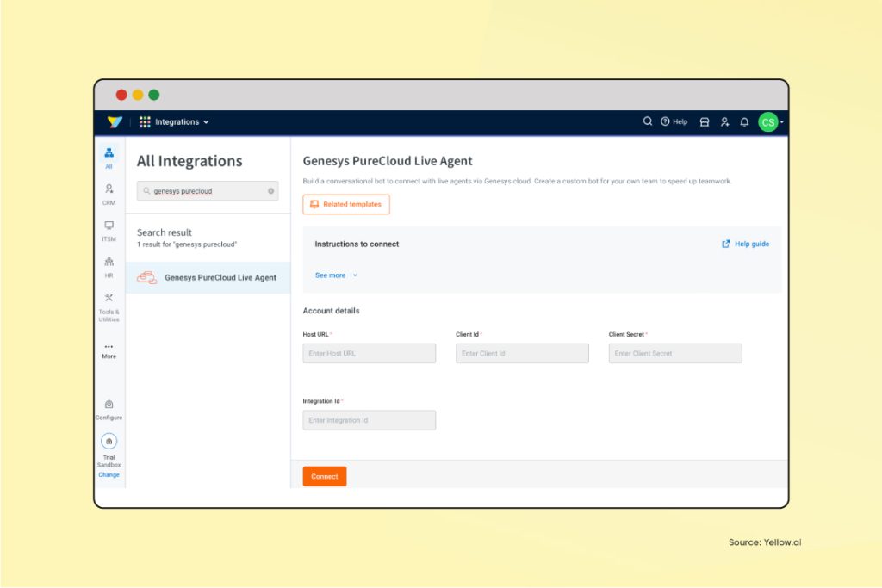Click the yellow minimize window button
The width and height of the screenshot is (882, 588).
(138, 95)
